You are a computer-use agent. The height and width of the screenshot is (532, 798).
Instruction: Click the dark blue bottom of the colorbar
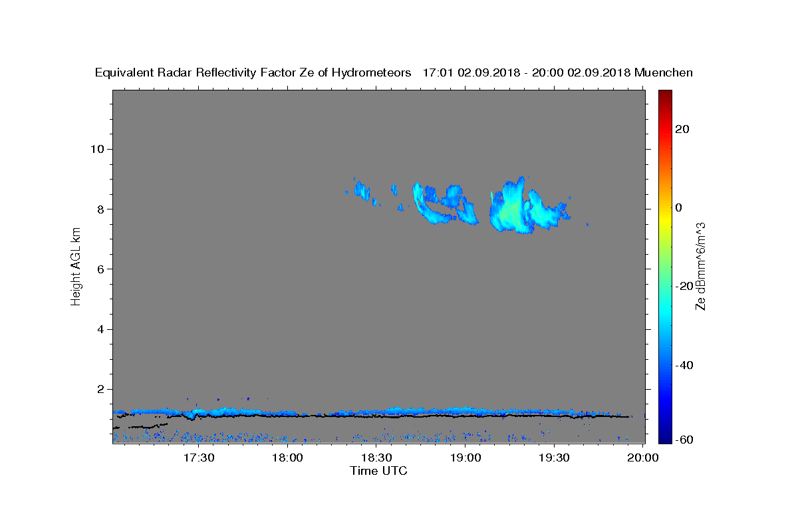point(664,436)
